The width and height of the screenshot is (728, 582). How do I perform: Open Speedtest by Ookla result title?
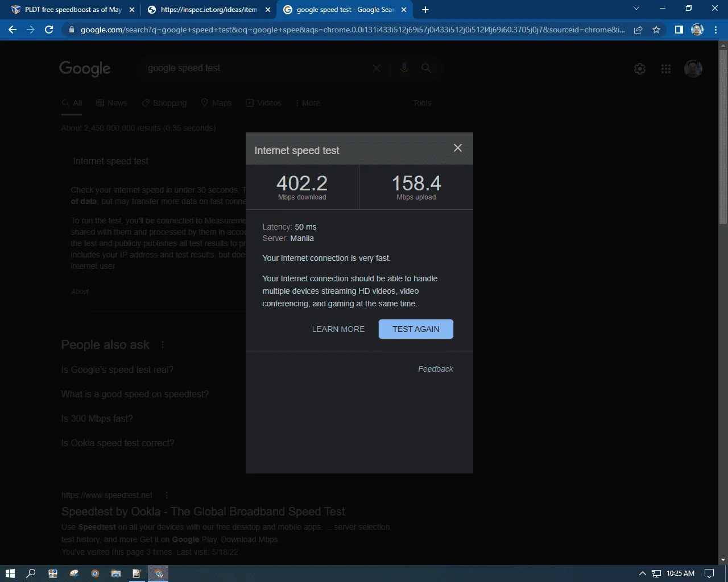point(203,512)
